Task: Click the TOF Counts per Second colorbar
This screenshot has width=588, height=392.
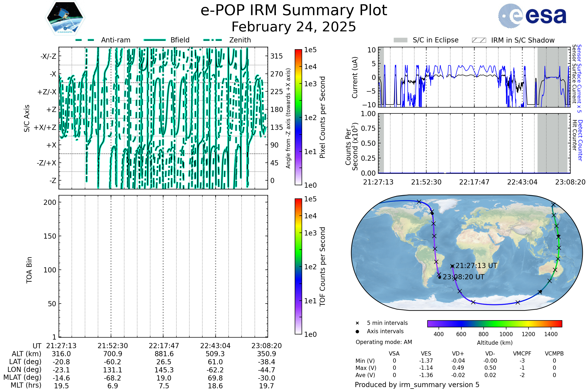Action: click(x=298, y=266)
